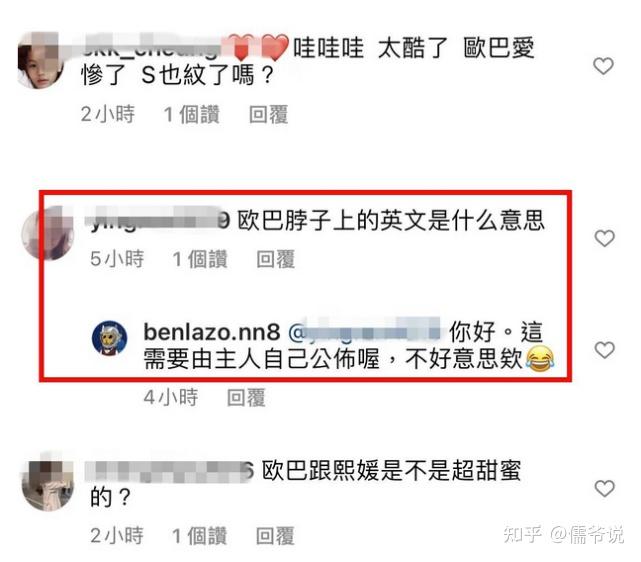Like benlazo.nn8's reply with heart icon
Image resolution: width=641 pixels, height=562 pixels.
coord(604,350)
